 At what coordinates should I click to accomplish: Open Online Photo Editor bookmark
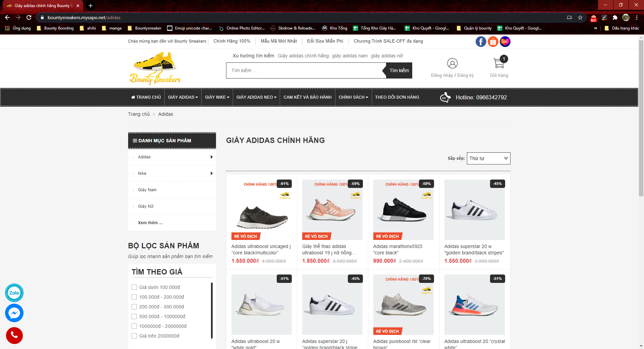pos(242,28)
